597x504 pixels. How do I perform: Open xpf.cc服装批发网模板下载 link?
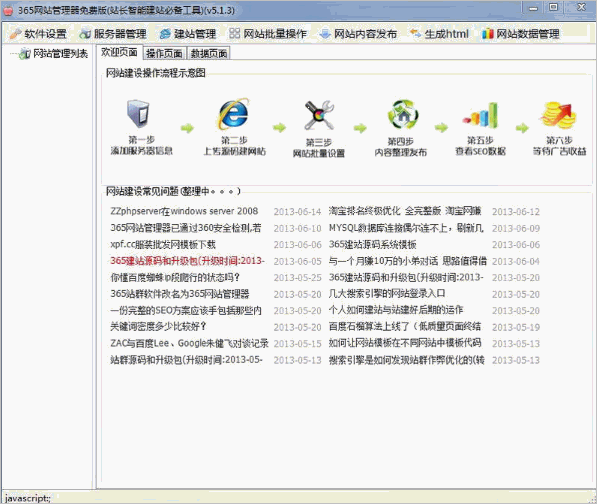(163, 244)
